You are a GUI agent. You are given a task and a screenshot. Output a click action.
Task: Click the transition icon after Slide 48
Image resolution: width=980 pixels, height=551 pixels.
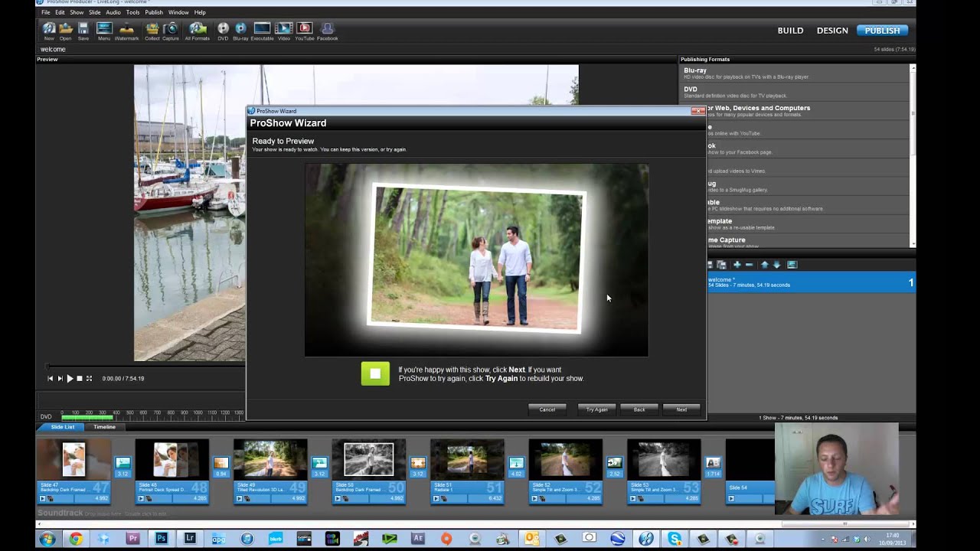[221, 462]
